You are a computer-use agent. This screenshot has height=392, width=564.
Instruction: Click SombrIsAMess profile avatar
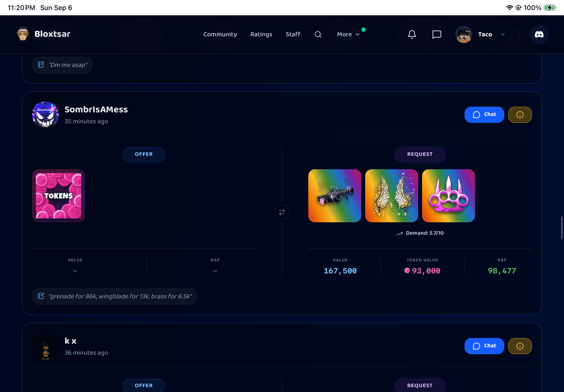coord(45,114)
